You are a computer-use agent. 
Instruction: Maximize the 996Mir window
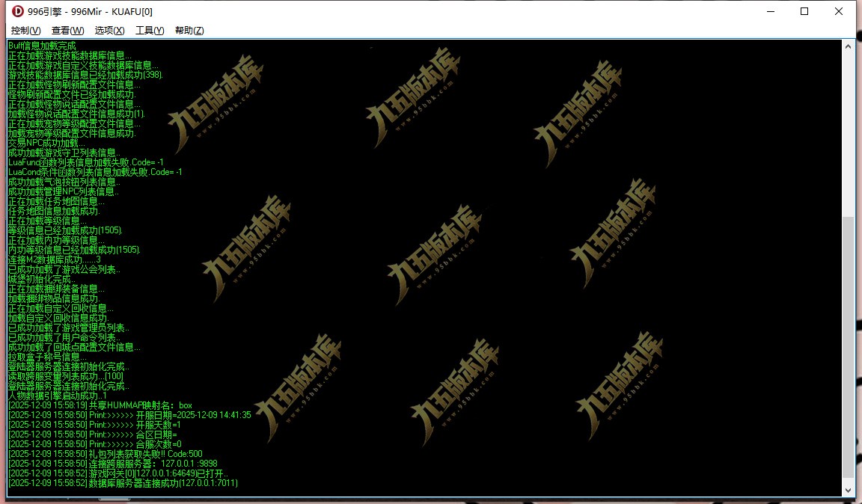pyautogui.click(x=804, y=11)
